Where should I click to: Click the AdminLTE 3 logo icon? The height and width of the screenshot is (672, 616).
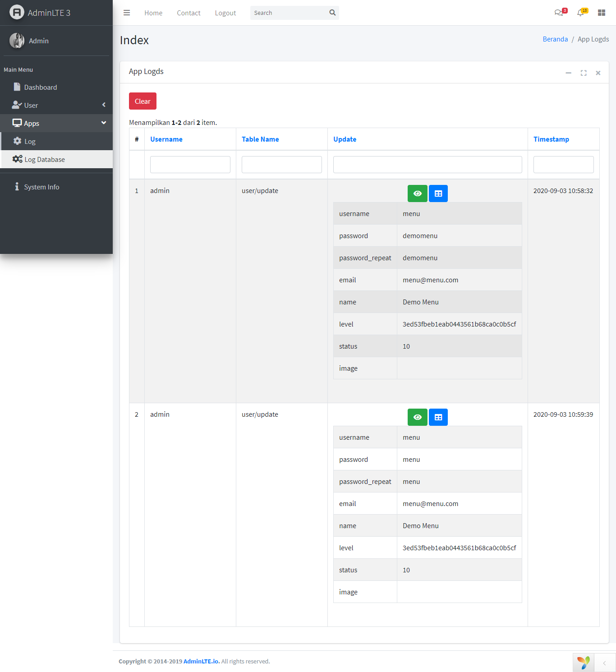tap(17, 12)
